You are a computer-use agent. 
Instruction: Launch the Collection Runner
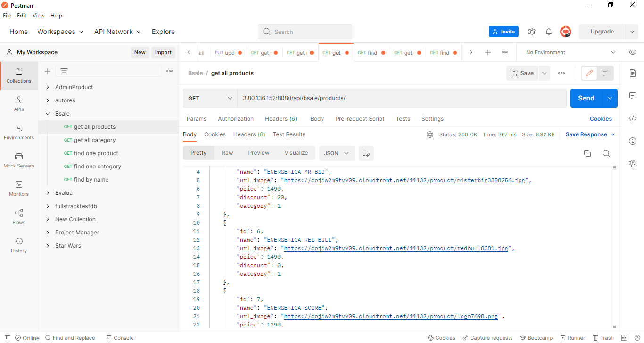[x=572, y=338]
